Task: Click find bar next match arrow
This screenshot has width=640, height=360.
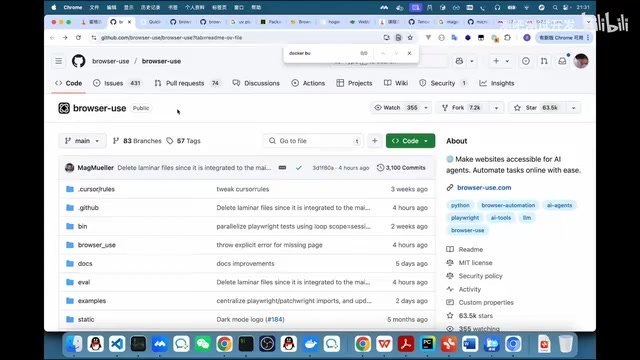Action: 396,53
